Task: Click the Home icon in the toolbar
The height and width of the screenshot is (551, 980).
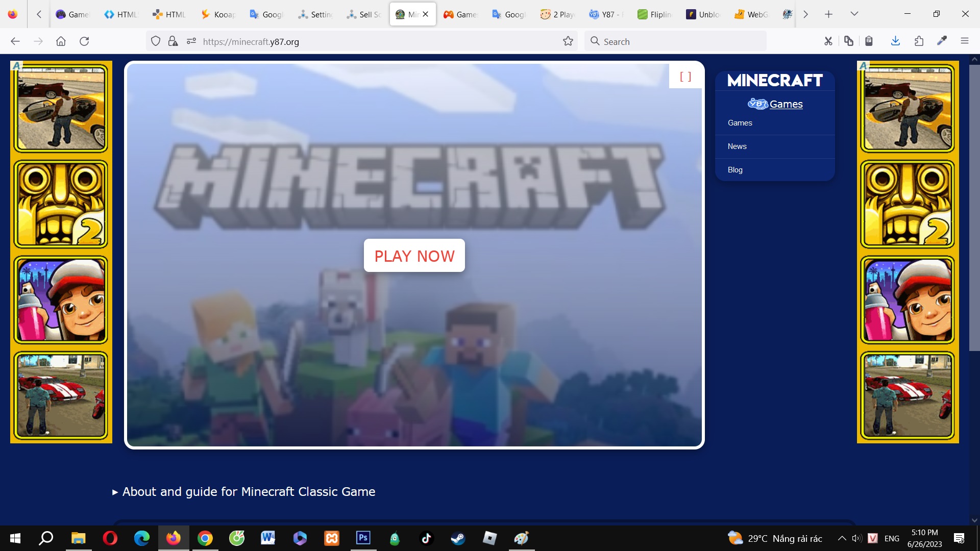Action: click(61, 41)
